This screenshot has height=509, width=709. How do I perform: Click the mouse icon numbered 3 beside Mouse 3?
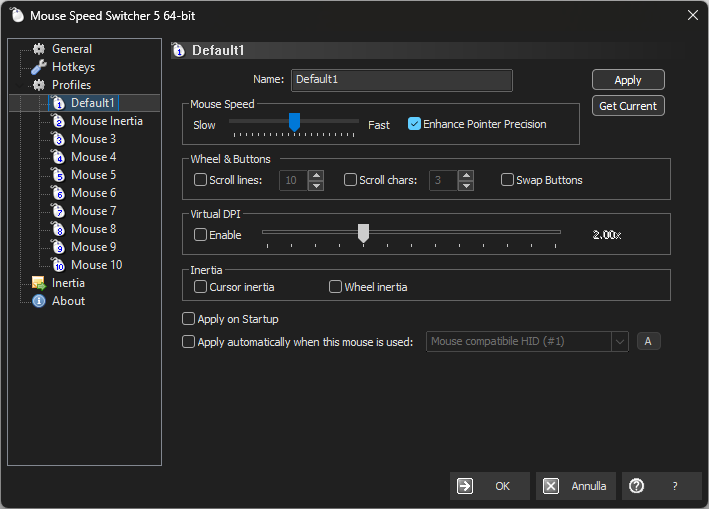tap(58, 139)
